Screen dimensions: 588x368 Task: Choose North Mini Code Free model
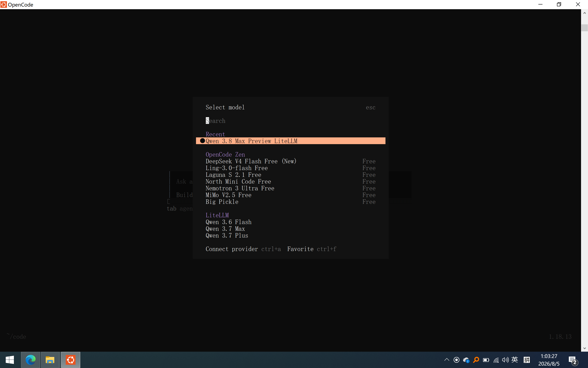tap(291, 182)
